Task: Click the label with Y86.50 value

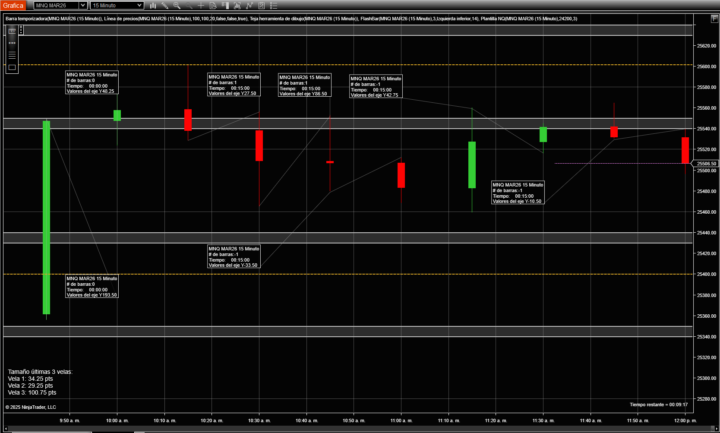Action: 304,85
